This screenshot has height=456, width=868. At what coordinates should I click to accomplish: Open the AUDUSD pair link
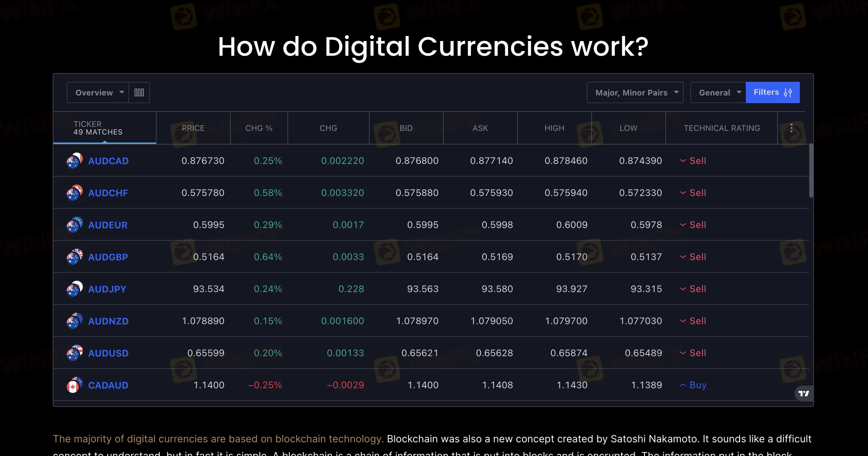pyautogui.click(x=108, y=353)
